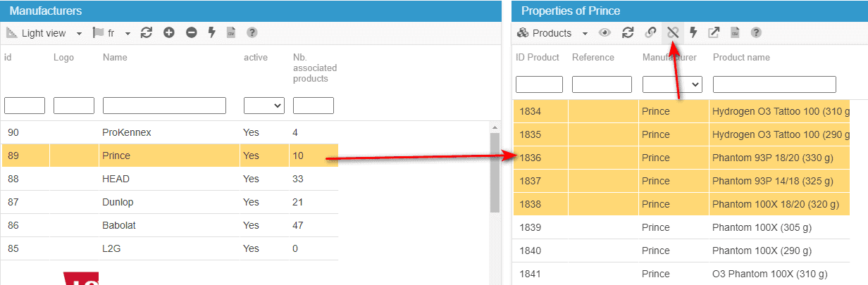Click the unlink products broken-chain icon
Image resolution: width=868 pixels, height=285 pixels.
(673, 32)
